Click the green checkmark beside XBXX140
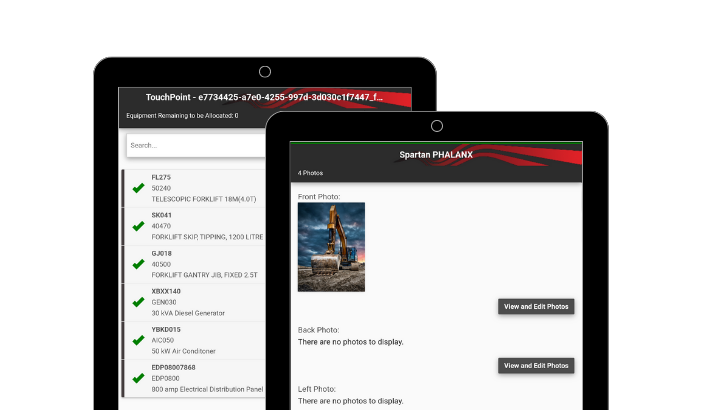This screenshot has width=702, height=410. [138, 302]
